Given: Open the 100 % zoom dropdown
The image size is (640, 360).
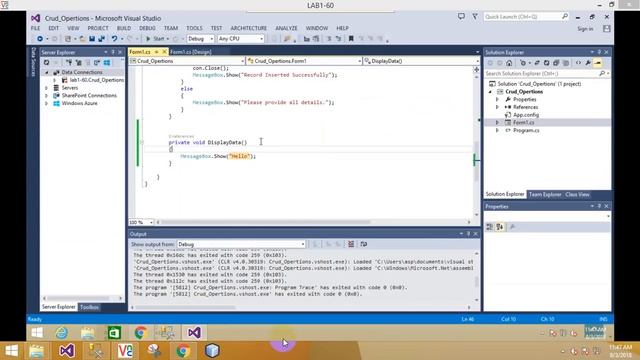Looking at the screenshot, I should [141, 222].
